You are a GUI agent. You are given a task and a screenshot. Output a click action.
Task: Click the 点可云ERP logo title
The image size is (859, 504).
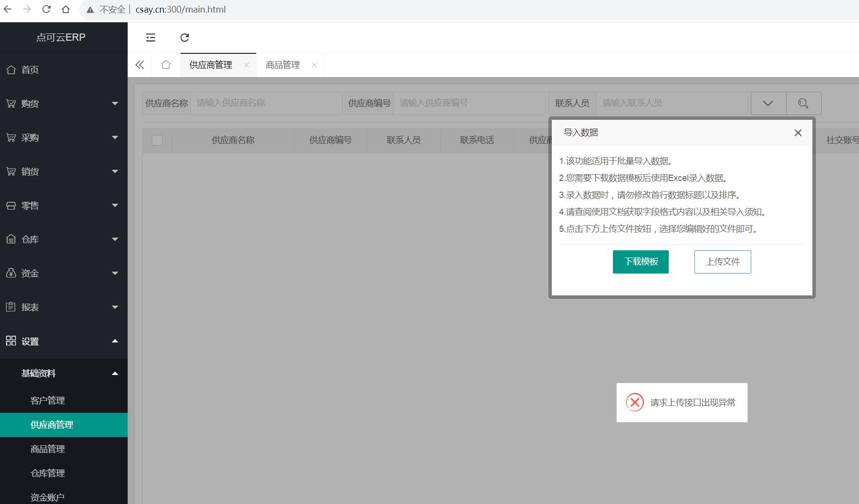61,37
